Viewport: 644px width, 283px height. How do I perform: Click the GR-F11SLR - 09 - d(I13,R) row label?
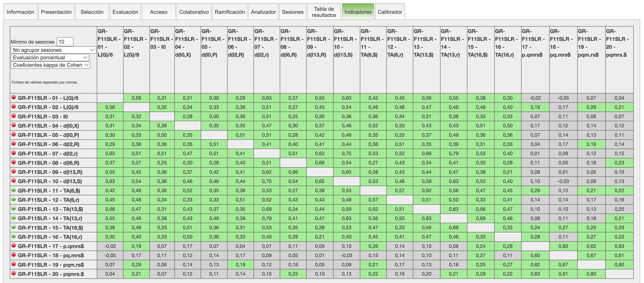tap(50, 172)
